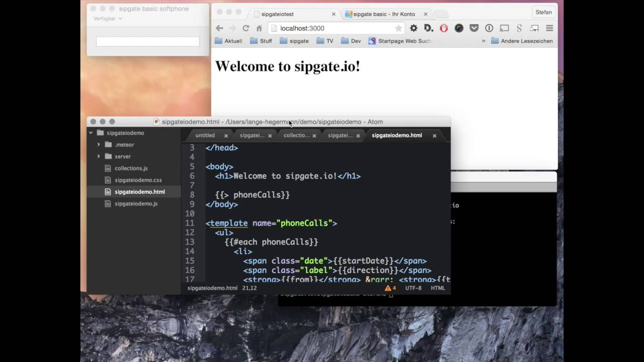Screen dimensions: 644x362
Task: Close the 'collectio...' tab in Atom
Action: 314,136
